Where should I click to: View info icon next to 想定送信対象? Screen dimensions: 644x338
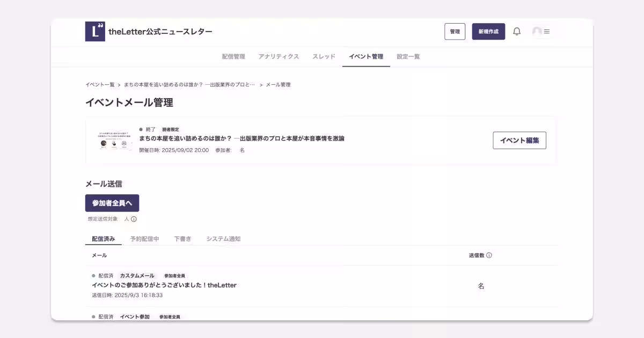tap(133, 219)
